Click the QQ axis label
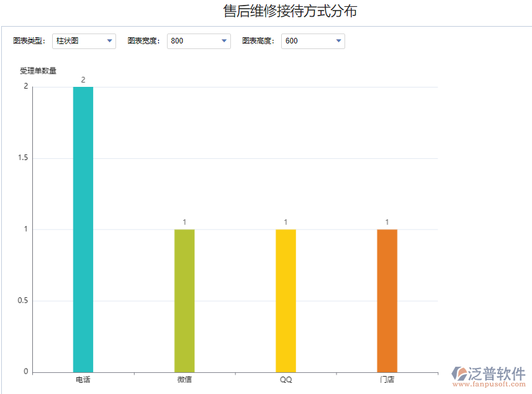532x394 pixels. click(x=285, y=380)
